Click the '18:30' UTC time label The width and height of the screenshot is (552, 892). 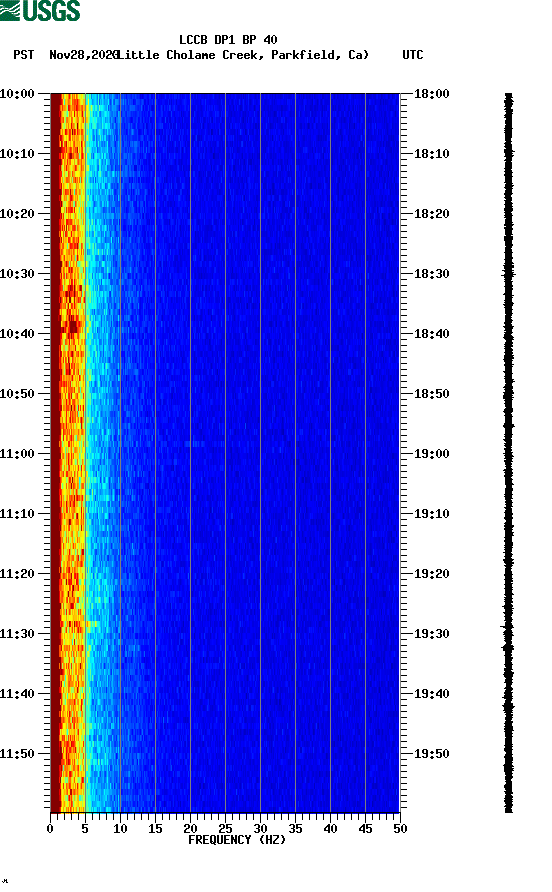[431, 274]
